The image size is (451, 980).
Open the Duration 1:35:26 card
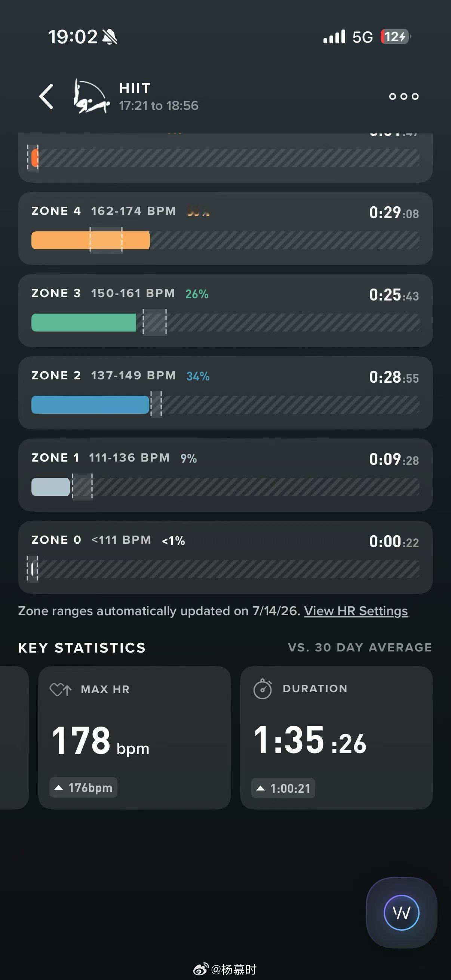337,738
